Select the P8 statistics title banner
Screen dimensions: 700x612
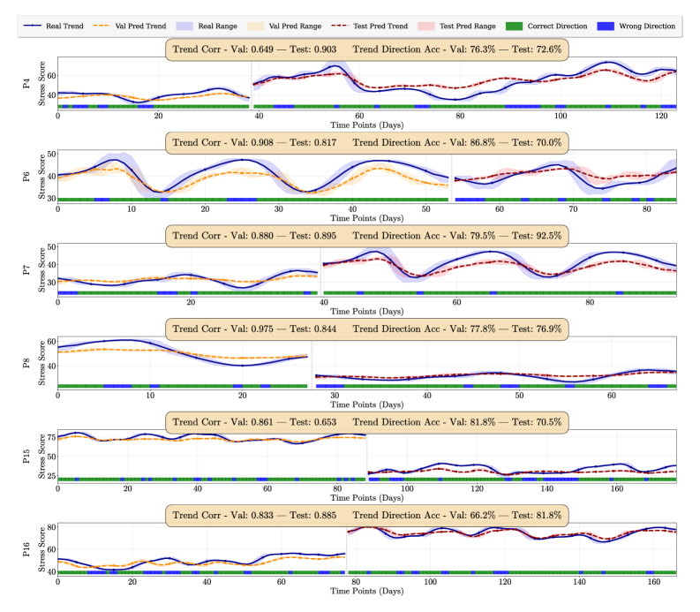367,329
